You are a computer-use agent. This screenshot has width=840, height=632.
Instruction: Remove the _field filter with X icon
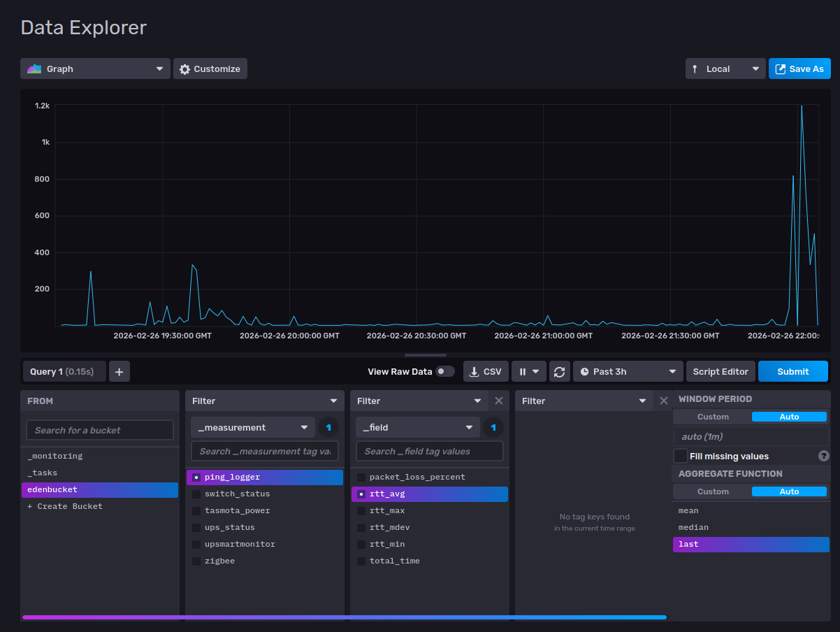498,401
